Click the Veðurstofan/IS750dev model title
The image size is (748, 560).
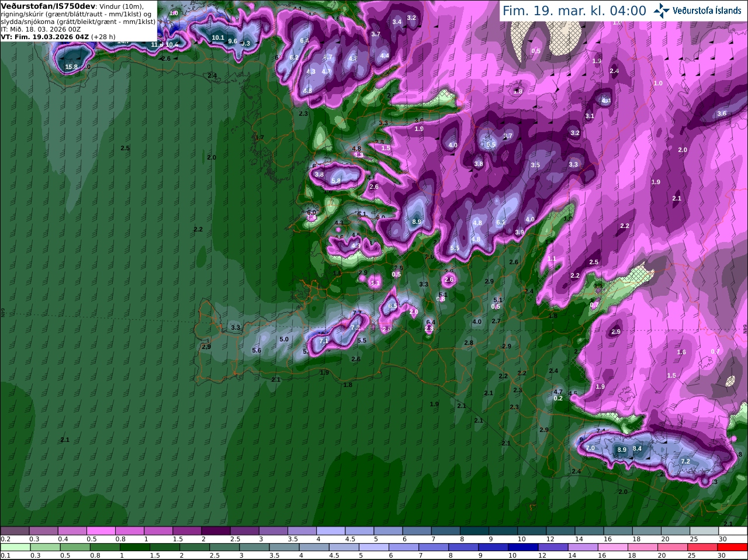click(x=47, y=6)
